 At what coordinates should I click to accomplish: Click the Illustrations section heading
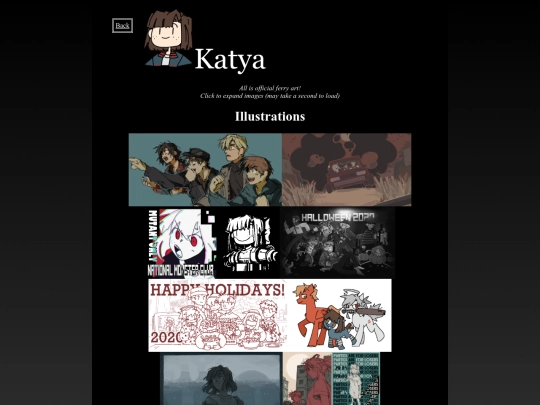click(x=270, y=116)
